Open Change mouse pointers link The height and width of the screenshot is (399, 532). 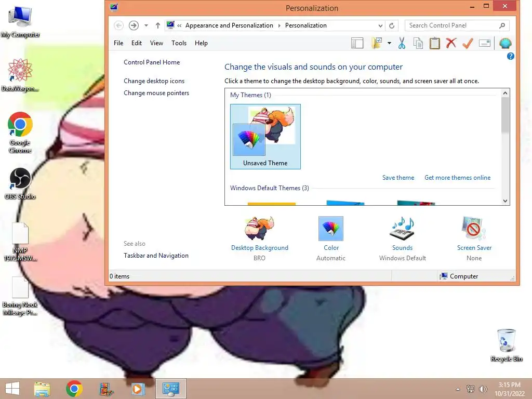coord(156,93)
